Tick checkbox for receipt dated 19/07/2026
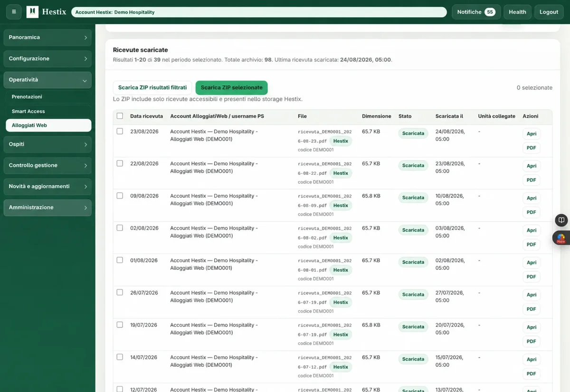This screenshot has height=392, width=570. (120, 325)
